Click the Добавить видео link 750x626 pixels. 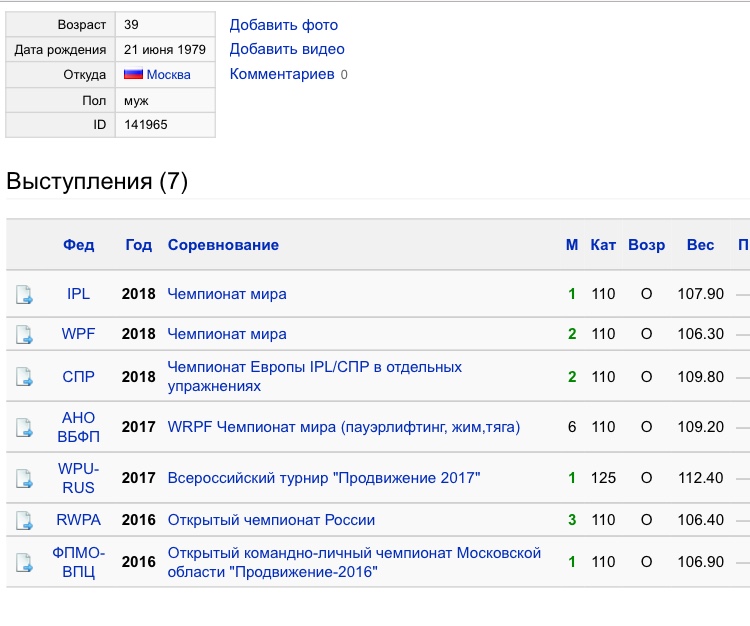pyautogui.click(x=287, y=49)
